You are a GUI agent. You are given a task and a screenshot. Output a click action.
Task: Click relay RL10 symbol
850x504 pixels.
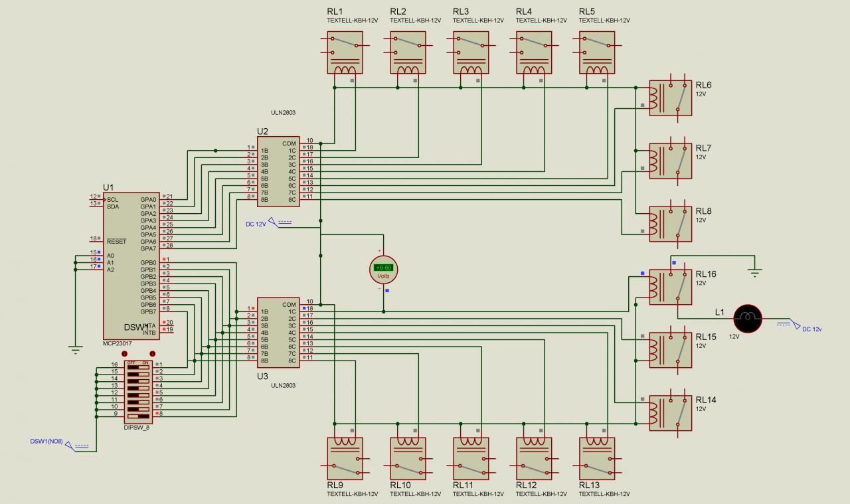(x=408, y=459)
